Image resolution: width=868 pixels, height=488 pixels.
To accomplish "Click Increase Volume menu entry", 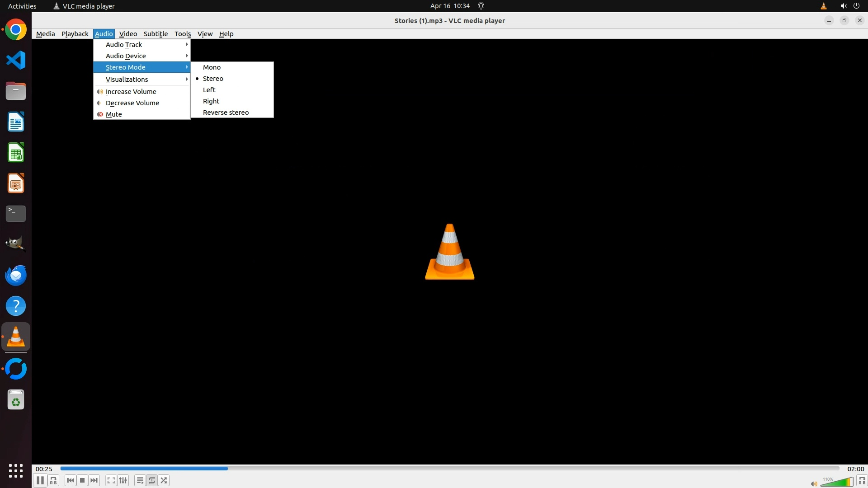I will [131, 92].
